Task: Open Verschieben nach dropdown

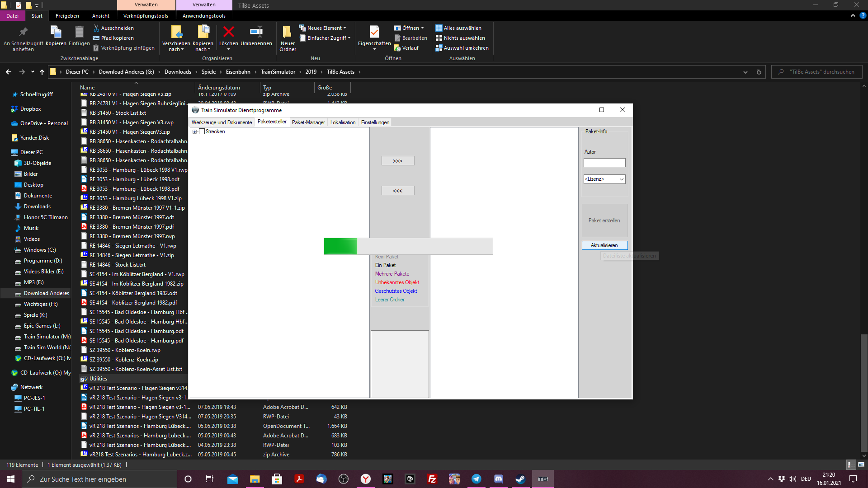Action: [176, 38]
